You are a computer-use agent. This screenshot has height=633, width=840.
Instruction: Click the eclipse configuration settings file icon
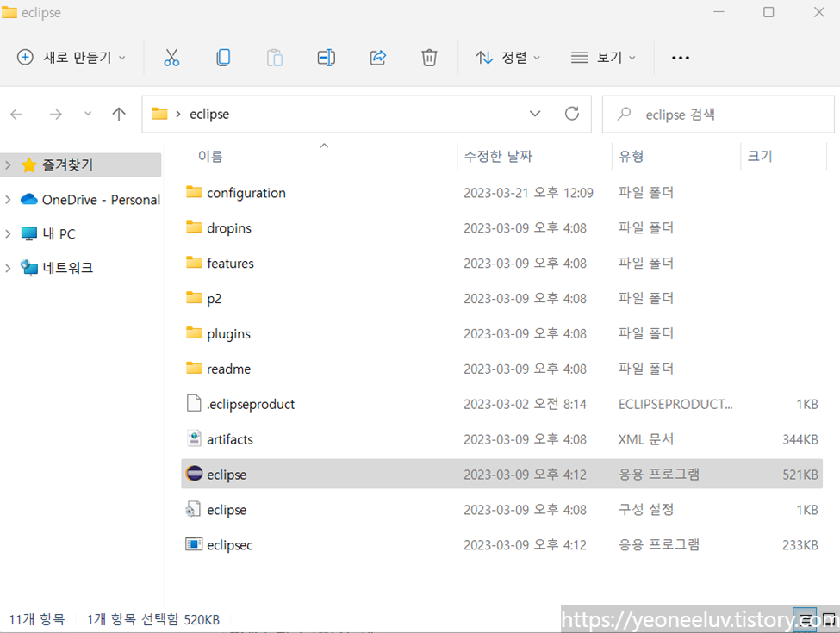point(193,509)
